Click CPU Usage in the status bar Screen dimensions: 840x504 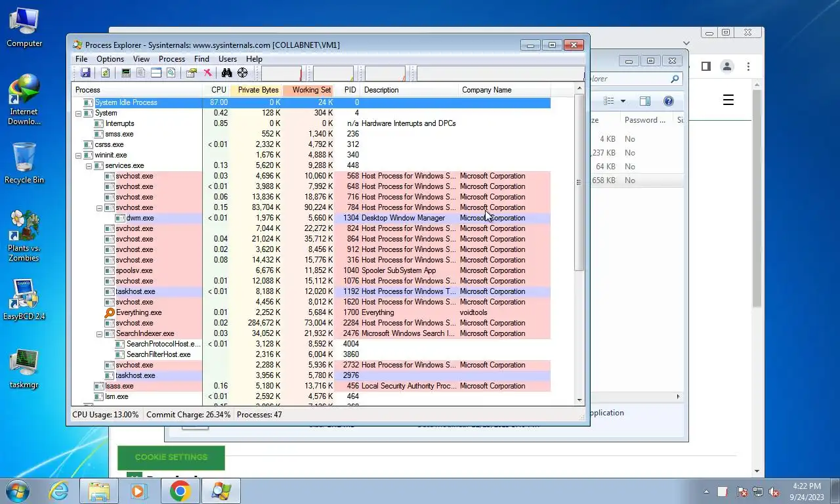click(x=106, y=415)
